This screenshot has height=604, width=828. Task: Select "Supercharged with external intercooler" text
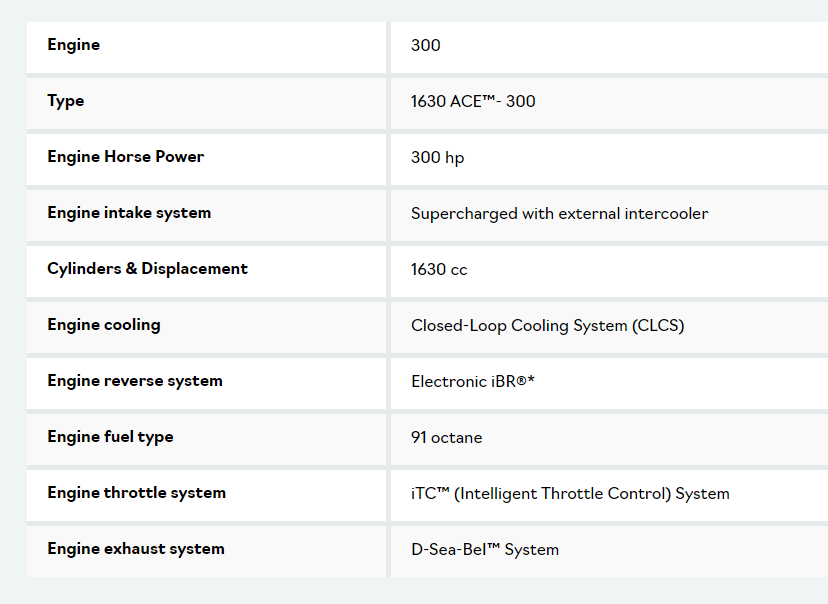(x=559, y=214)
